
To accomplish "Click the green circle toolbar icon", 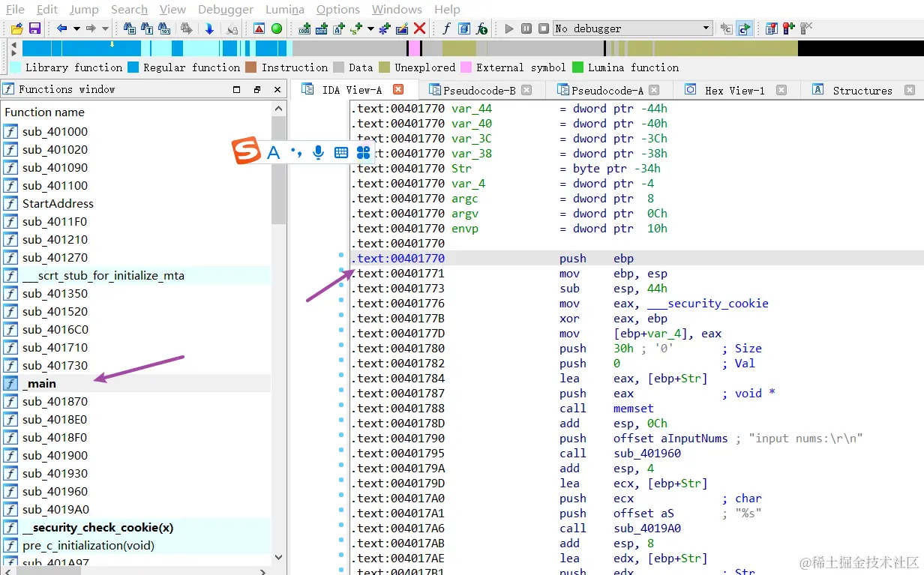I will (277, 28).
